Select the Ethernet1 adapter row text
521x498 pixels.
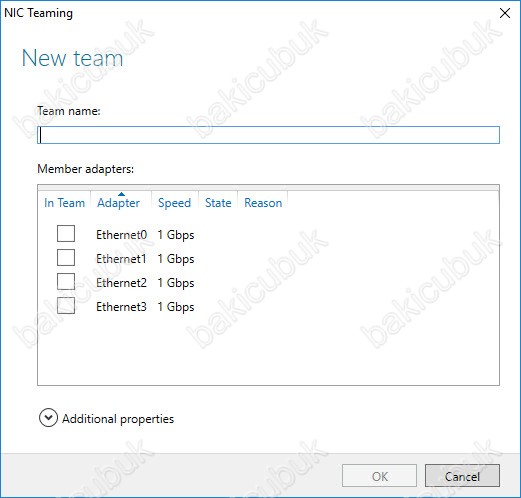pos(145,259)
